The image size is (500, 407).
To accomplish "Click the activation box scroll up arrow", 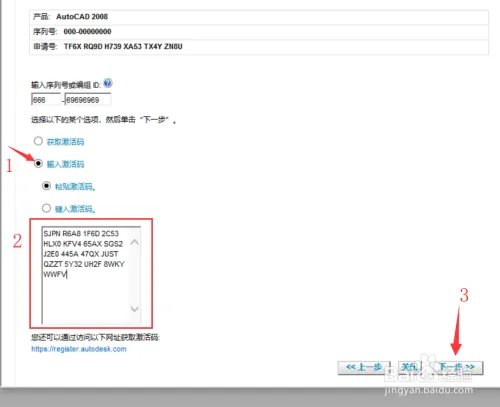I will click(x=135, y=242).
